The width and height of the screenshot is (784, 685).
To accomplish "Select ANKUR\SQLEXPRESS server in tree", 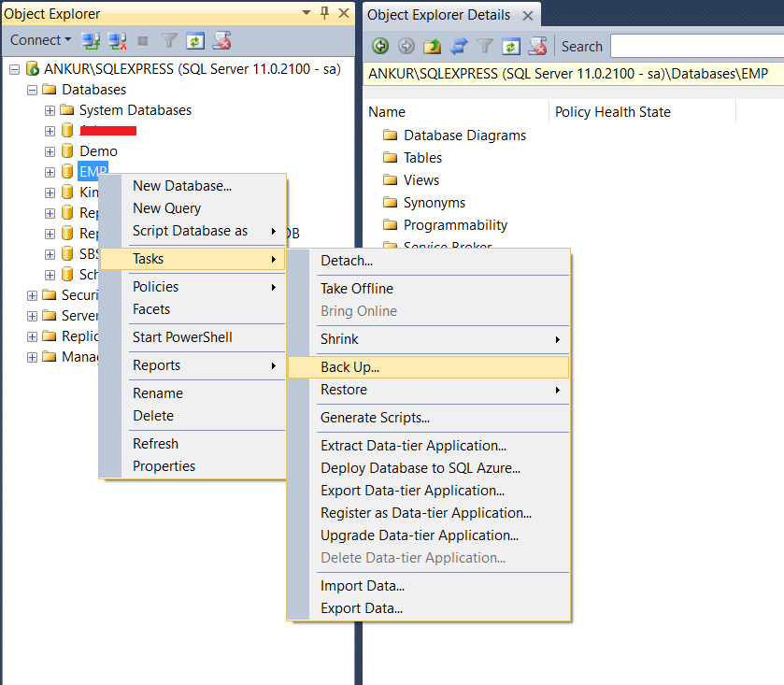I will tap(192, 69).
